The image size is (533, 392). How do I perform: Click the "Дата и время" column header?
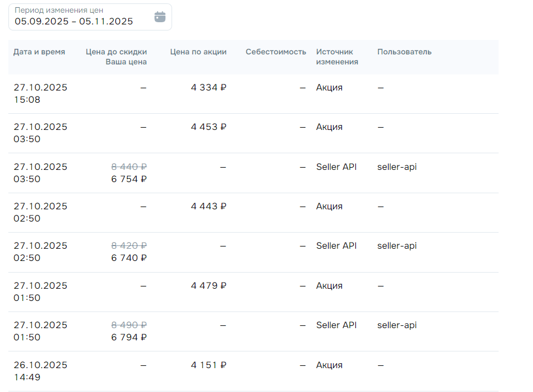coord(39,52)
